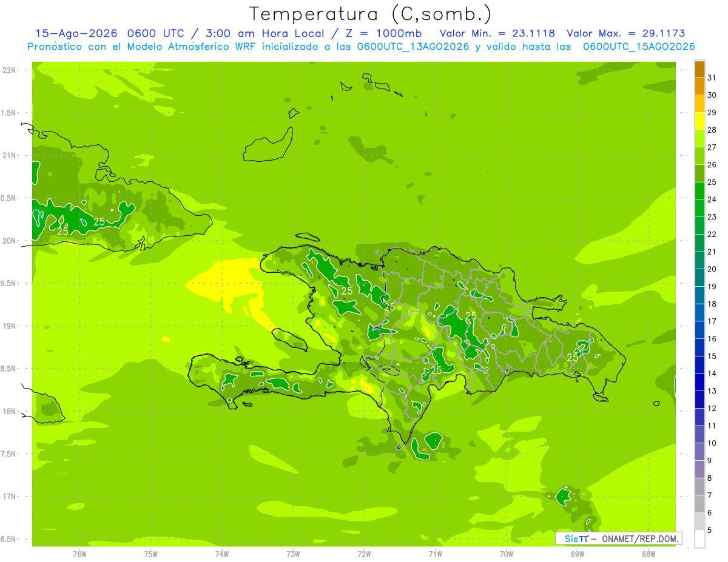Click the 'Temperatura (C,somb.)' title
This screenshot has height=562, width=728.
tap(371, 14)
